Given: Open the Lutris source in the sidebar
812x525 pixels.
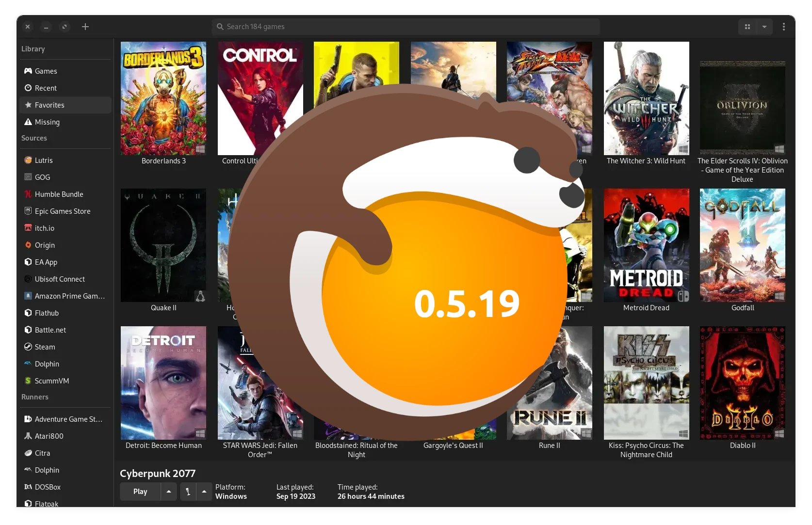Looking at the screenshot, I should pyautogui.click(x=44, y=160).
